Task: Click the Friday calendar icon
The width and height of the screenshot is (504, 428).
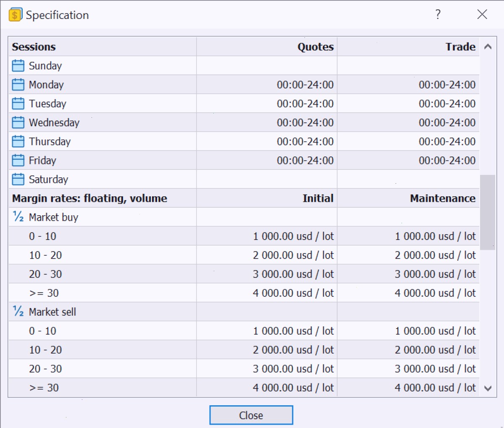Action: [18, 160]
